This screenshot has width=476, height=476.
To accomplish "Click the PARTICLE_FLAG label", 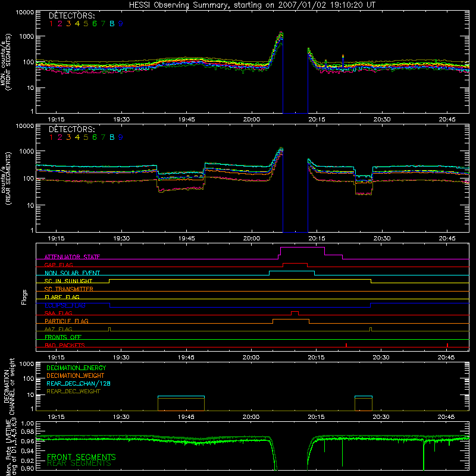I will [x=67, y=321].
